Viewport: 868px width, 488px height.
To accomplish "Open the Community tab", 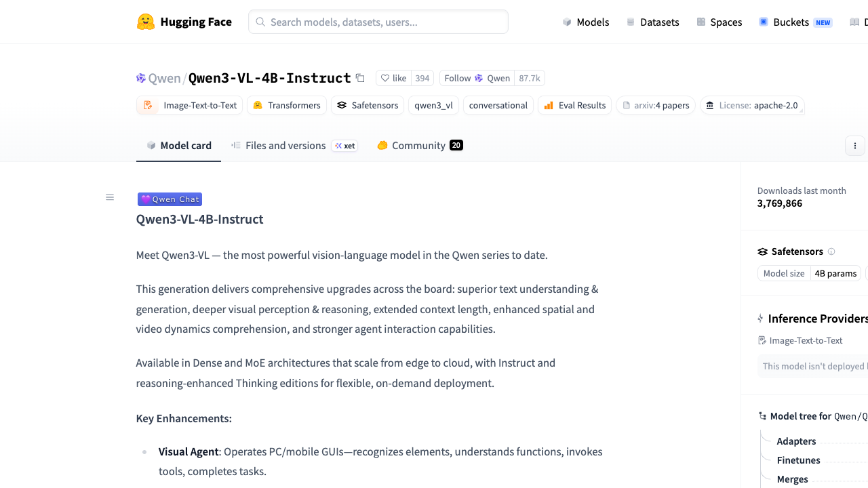I will (420, 145).
